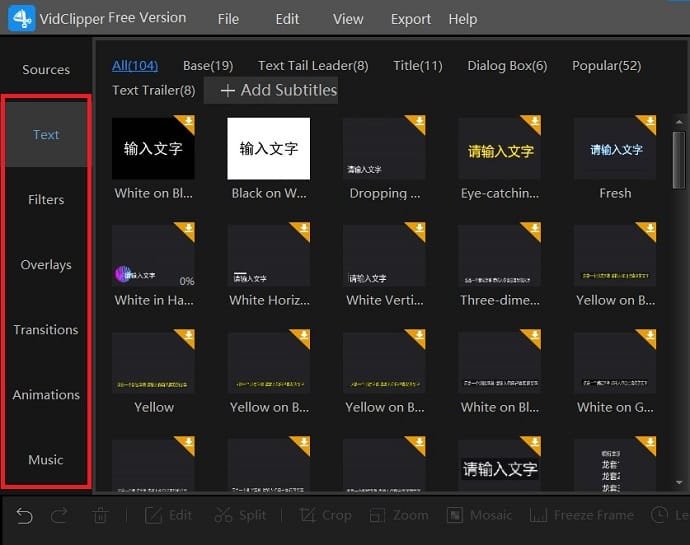
Task: Select the Eye-catching yellow text thumbnail
Action: (x=499, y=148)
